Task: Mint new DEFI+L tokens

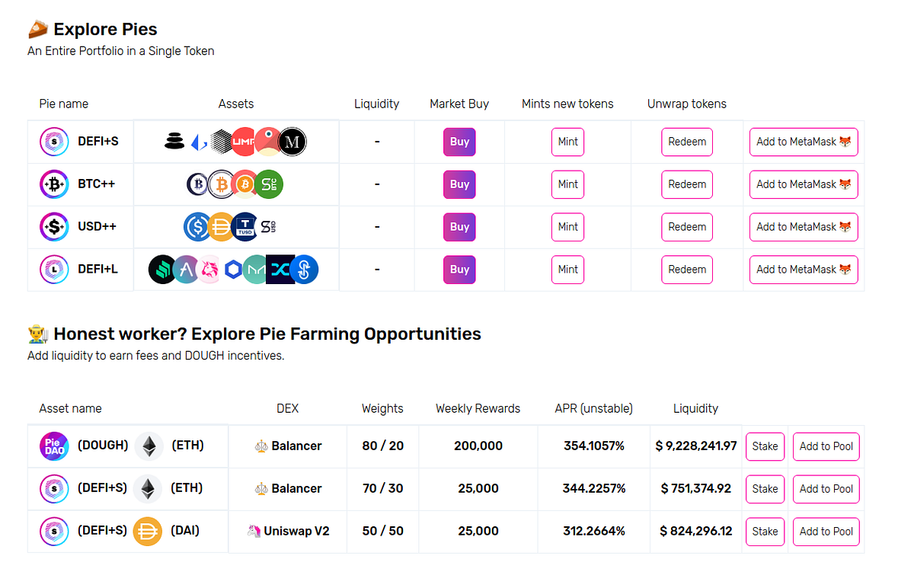Action: point(568,270)
